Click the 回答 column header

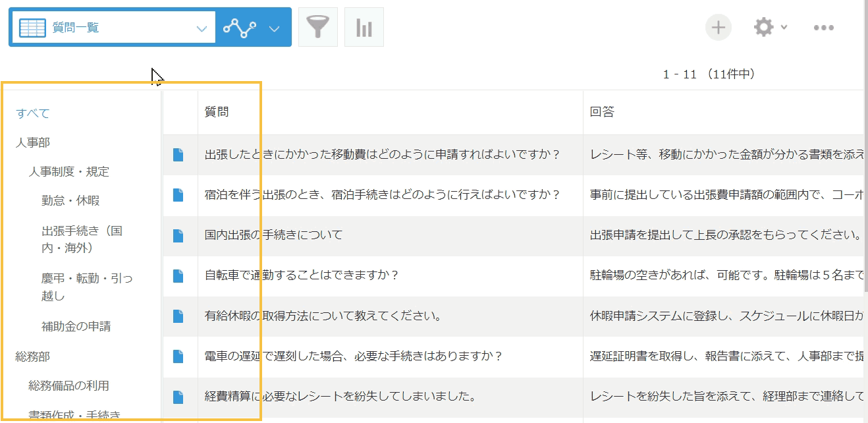[x=601, y=109]
